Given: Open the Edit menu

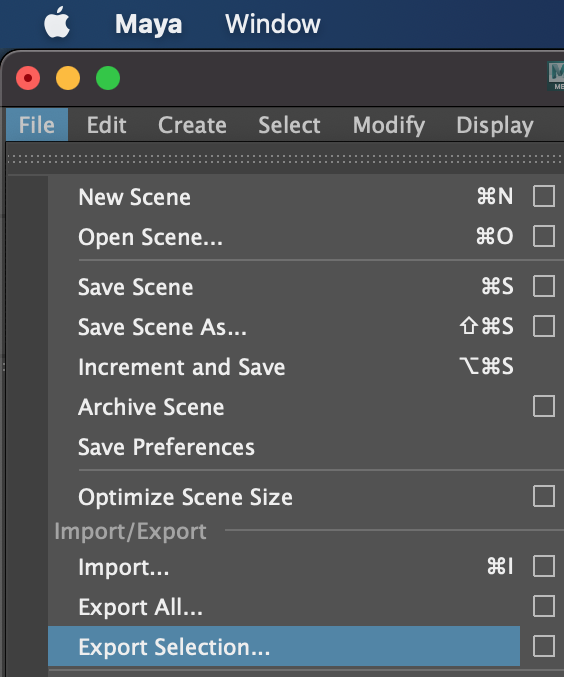Looking at the screenshot, I should 106,125.
